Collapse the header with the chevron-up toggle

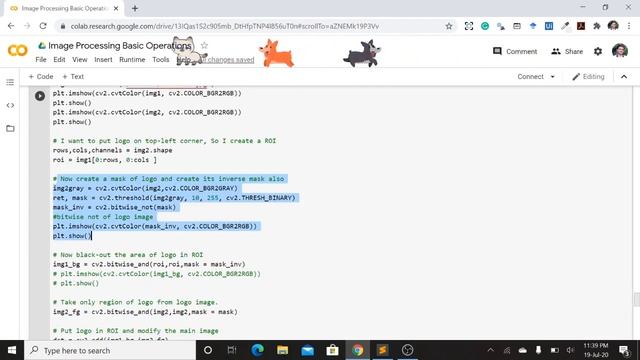point(624,77)
